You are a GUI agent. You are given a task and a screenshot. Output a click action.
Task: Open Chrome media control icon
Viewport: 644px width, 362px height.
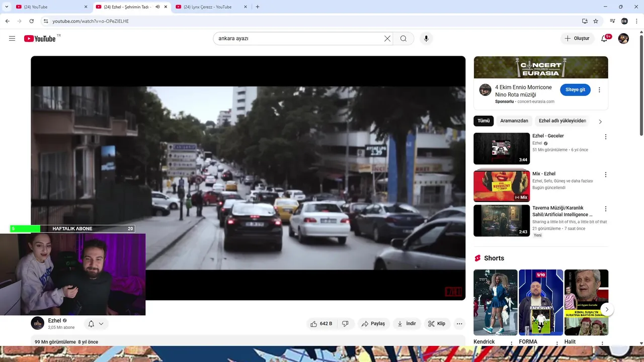(612, 21)
